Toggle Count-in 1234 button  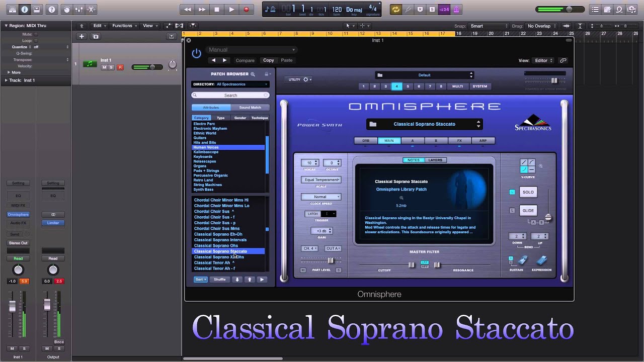click(x=444, y=9)
